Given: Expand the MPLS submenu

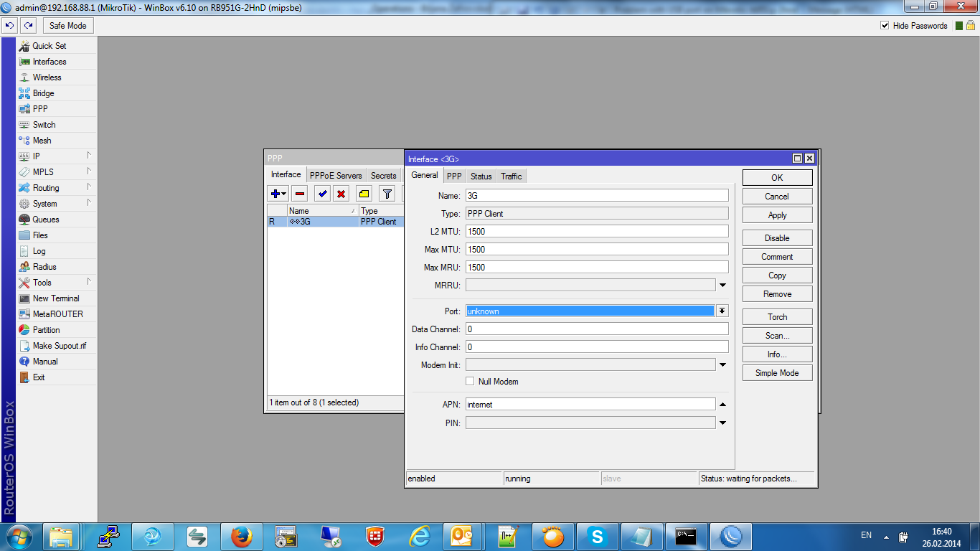Looking at the screenshot, I should click(56, 172).
